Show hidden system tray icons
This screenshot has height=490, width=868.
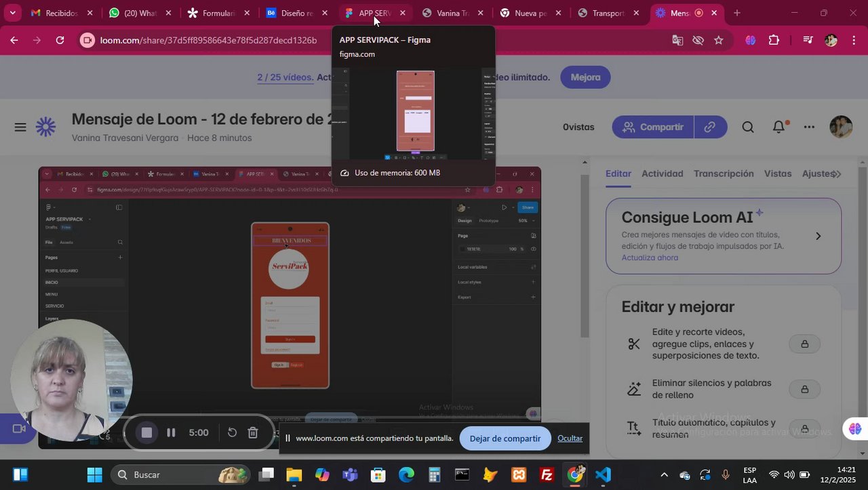click(x=664, y=475)
